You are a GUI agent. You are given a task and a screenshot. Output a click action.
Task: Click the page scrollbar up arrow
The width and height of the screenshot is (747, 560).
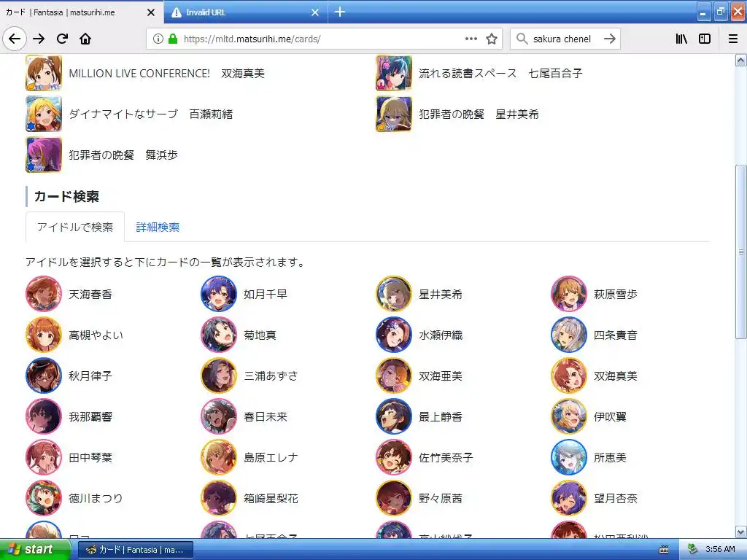click(x=741, y=60)
